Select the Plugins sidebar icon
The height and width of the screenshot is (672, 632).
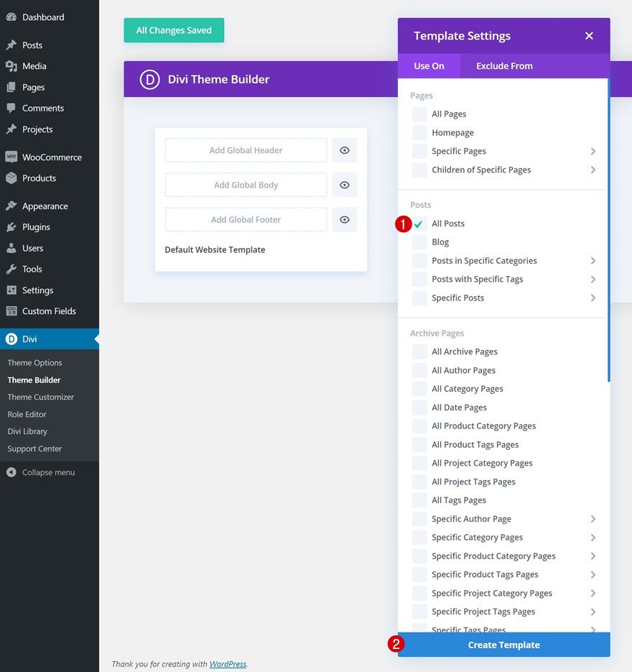11,226
